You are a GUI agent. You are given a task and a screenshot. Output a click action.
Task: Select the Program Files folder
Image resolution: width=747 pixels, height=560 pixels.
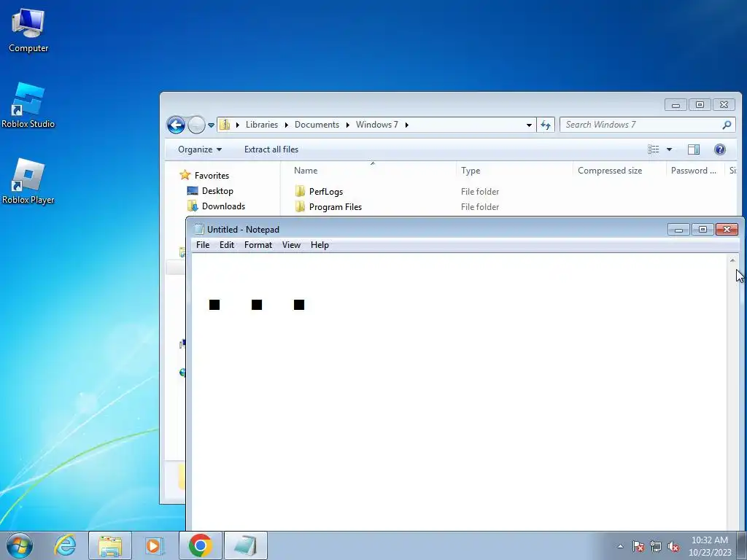[336, 206]
